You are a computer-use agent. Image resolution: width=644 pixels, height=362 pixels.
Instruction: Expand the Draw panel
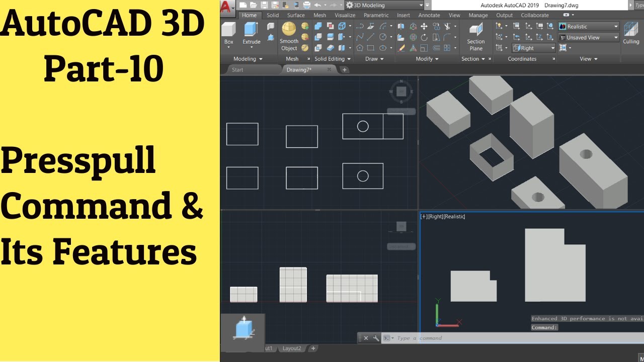374,59
